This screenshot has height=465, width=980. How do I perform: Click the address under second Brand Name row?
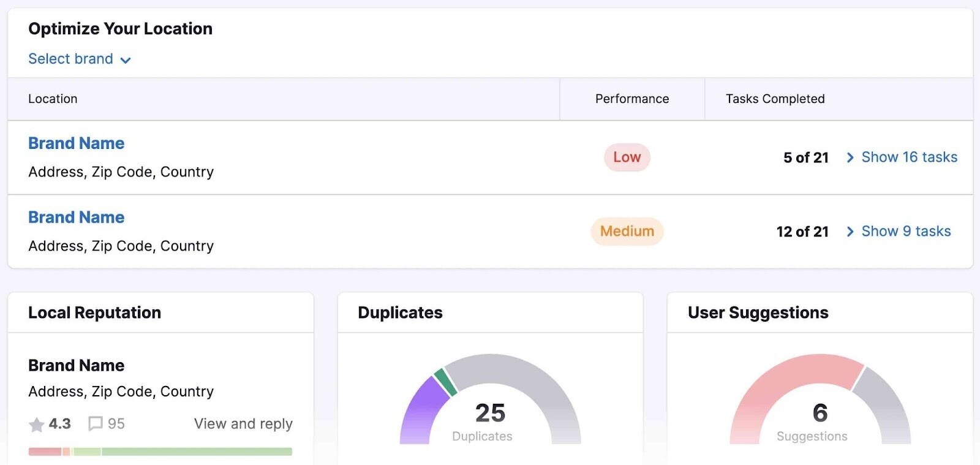pos(121,246)
